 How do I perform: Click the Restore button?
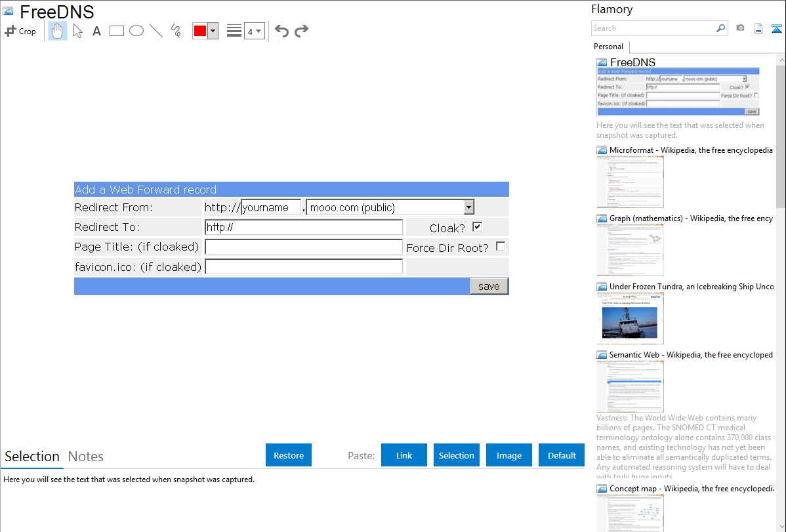coord(289,455)
